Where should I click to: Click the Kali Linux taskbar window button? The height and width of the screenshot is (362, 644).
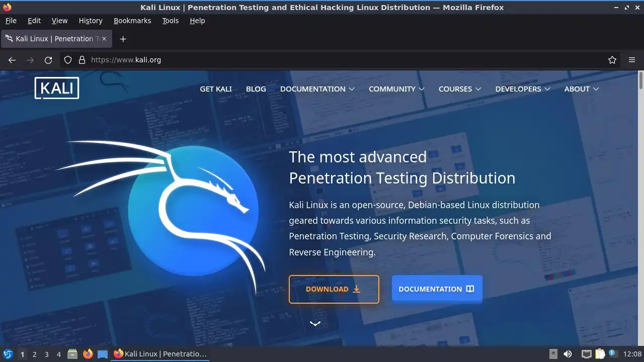coord(160,354)
